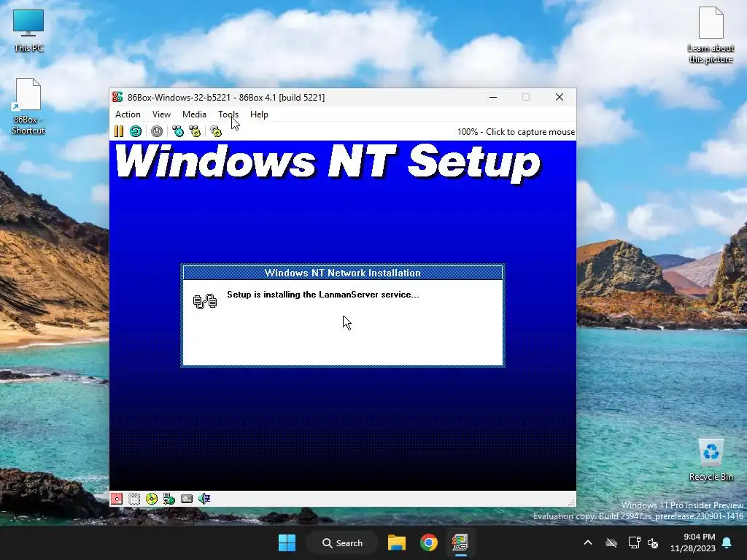The image size is (747, 560).
Task: Click the network display tray icon
Action: (x=634, y=542)
